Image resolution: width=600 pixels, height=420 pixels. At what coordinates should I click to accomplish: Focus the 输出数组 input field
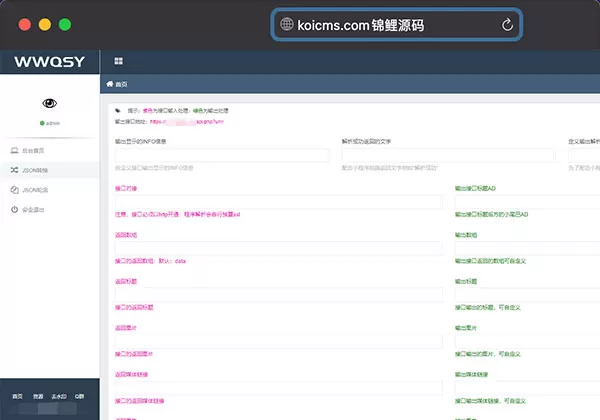[x=527, y=248]
